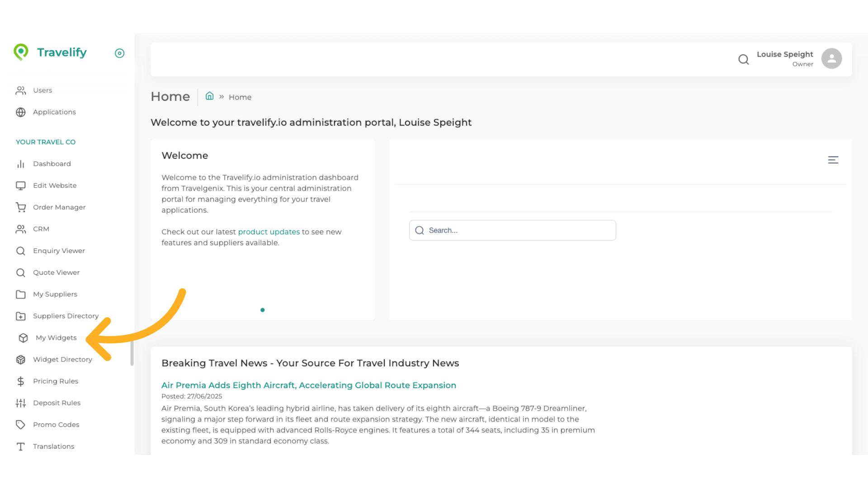Open My Widgets in sidebar

pyautogui.click(x=56, y=338)
